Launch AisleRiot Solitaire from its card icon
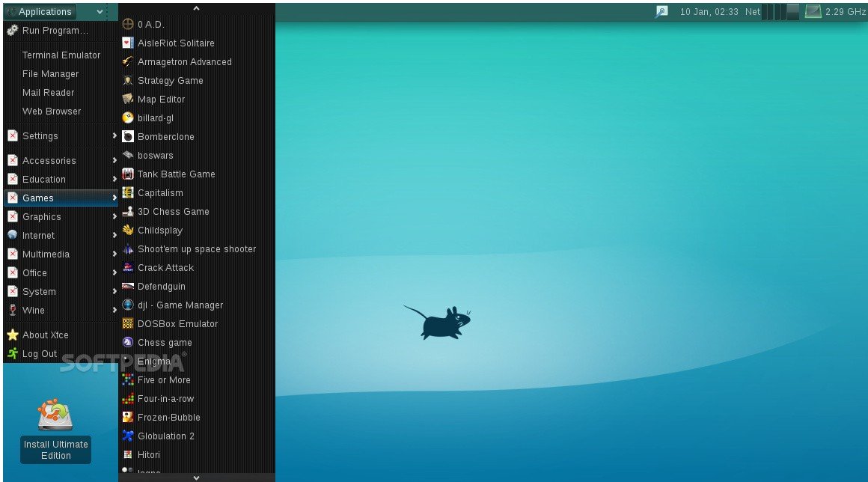Image resolution: width=868 pixels, height=482 pixels. (x=128, y=43)
